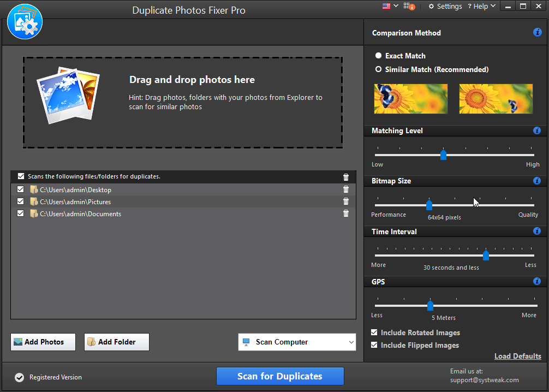549x392 pixels.
Task: Click the Duplicate Photos Fixer Pro logo
Action: (x=25, y=22)
